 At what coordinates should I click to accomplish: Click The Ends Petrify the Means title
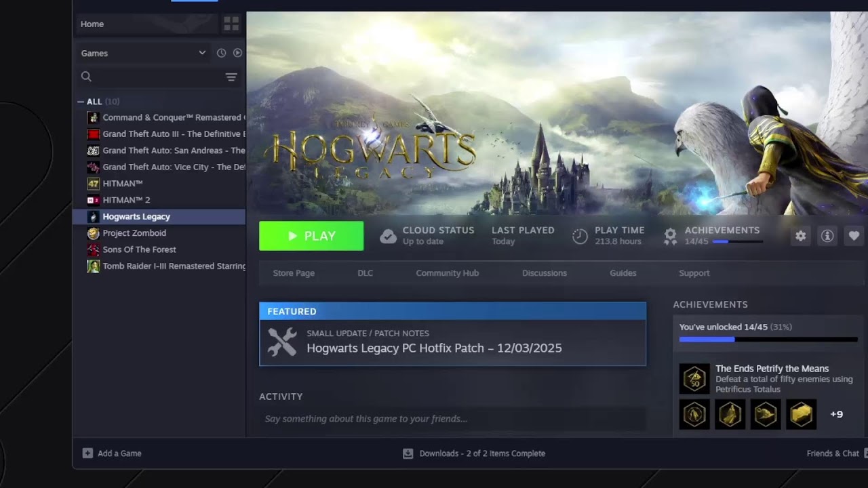(772, 369)
